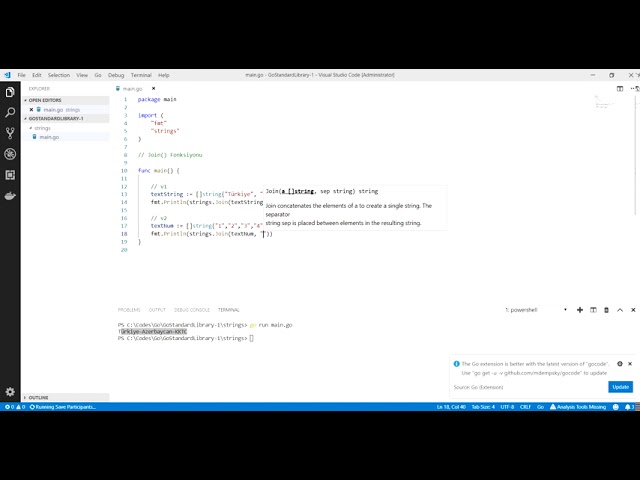Screen dimensions: 640x480
Task: Open the Debug view icon
Action: [x=10, y=154]
